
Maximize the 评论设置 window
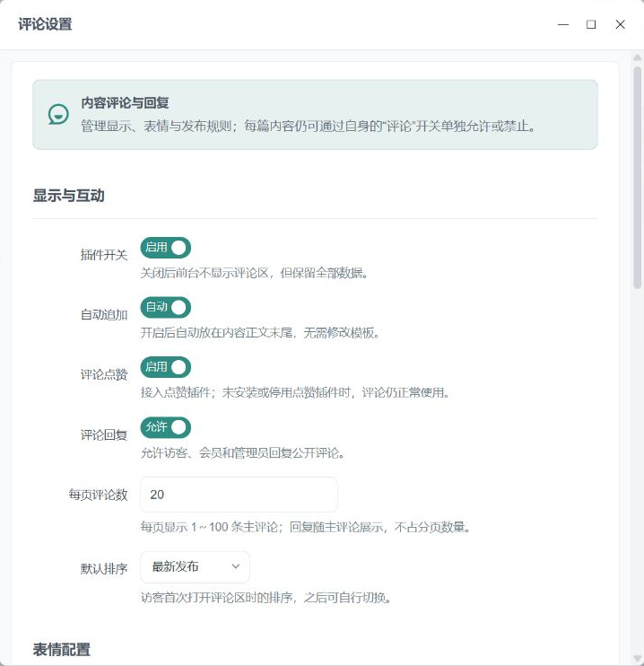tap(591, 24)
